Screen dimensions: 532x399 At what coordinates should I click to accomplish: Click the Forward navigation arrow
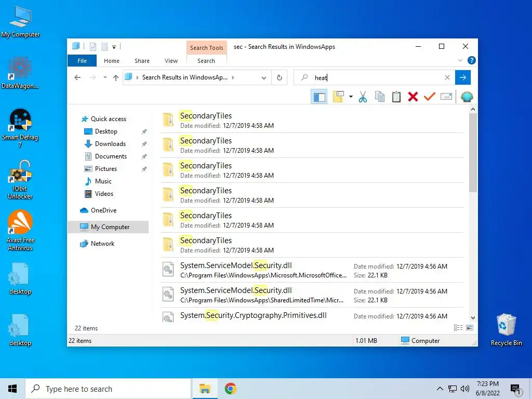[x=92, y=78]
